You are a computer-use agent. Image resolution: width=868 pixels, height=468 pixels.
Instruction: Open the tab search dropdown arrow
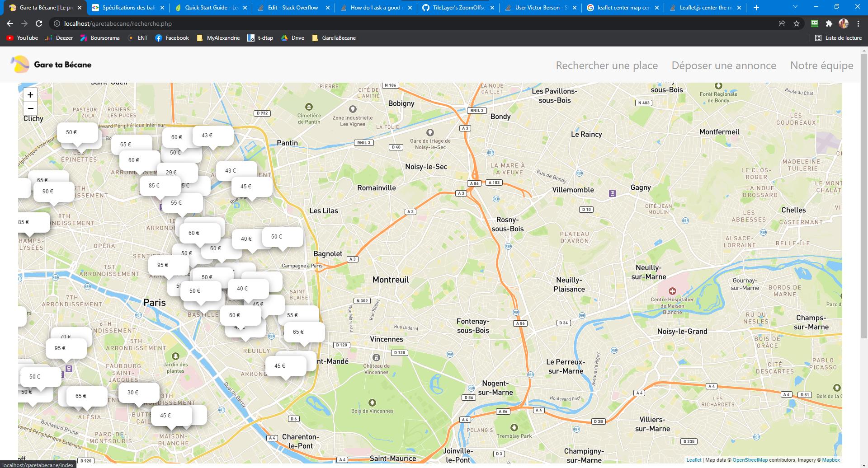[795, 7]
